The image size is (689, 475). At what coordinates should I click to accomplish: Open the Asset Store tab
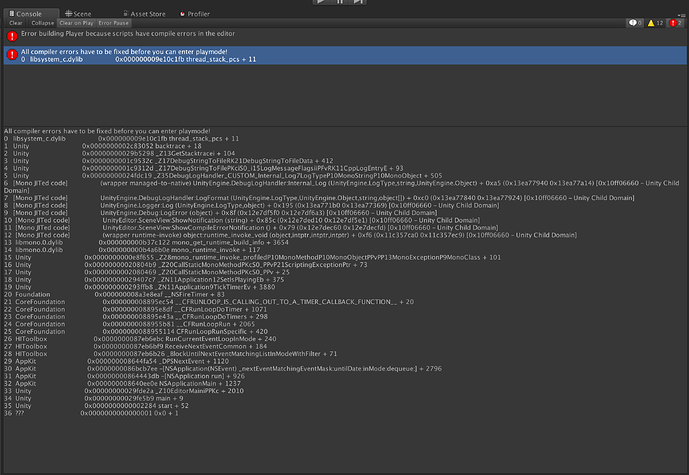(144, 14)
